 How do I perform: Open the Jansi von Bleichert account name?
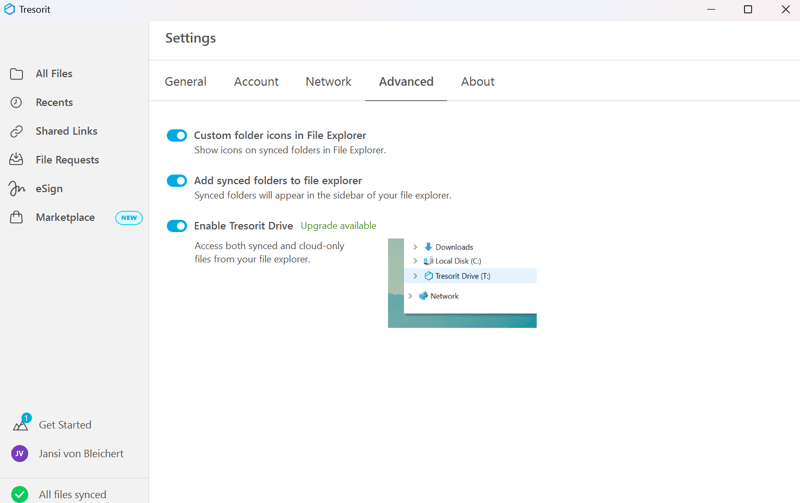point(81,454)
